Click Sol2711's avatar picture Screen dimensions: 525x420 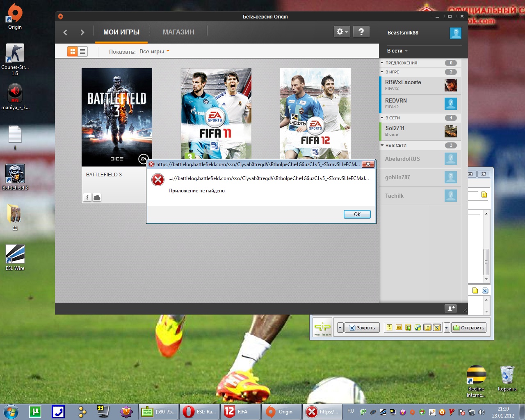pos(450,131)
